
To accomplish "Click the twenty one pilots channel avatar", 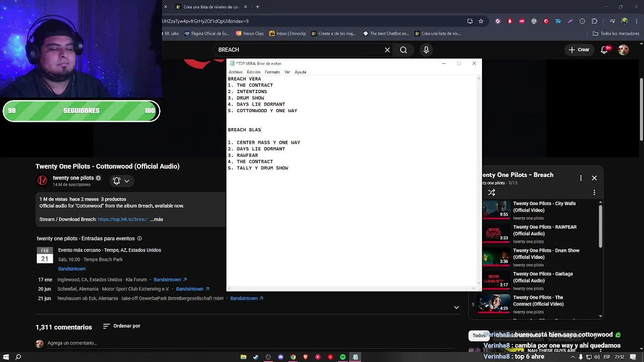I will [42, 180].
